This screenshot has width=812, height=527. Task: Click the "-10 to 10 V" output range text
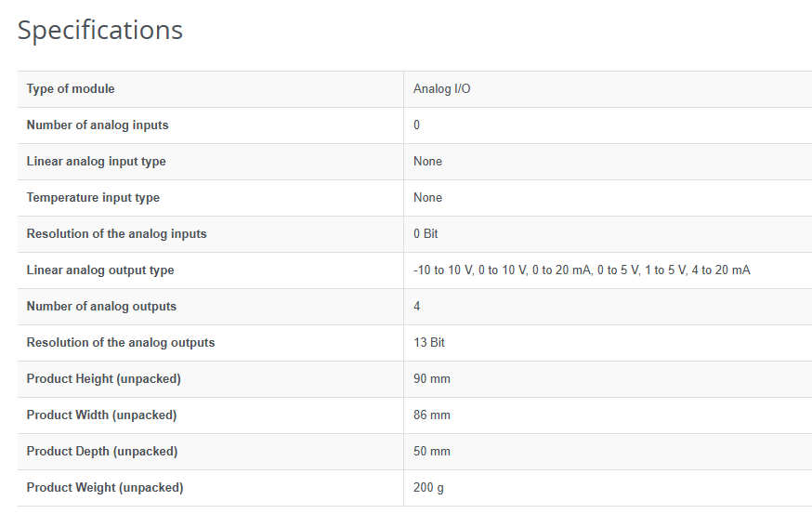442,270
